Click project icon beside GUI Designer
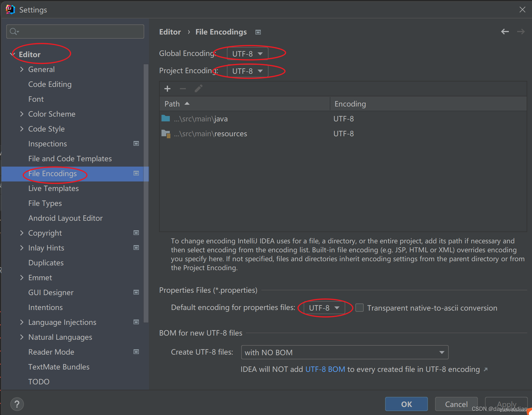Image resolution: width=532 pixels, height=415 pixels. [136, 292]
